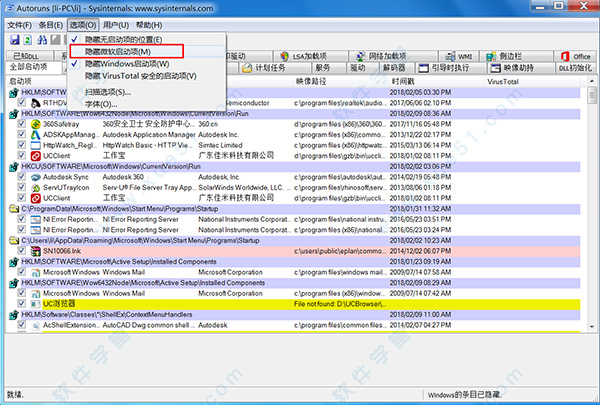Click the UC浏览器 entry icon
The image size is (600, 405).
[36, 304]
